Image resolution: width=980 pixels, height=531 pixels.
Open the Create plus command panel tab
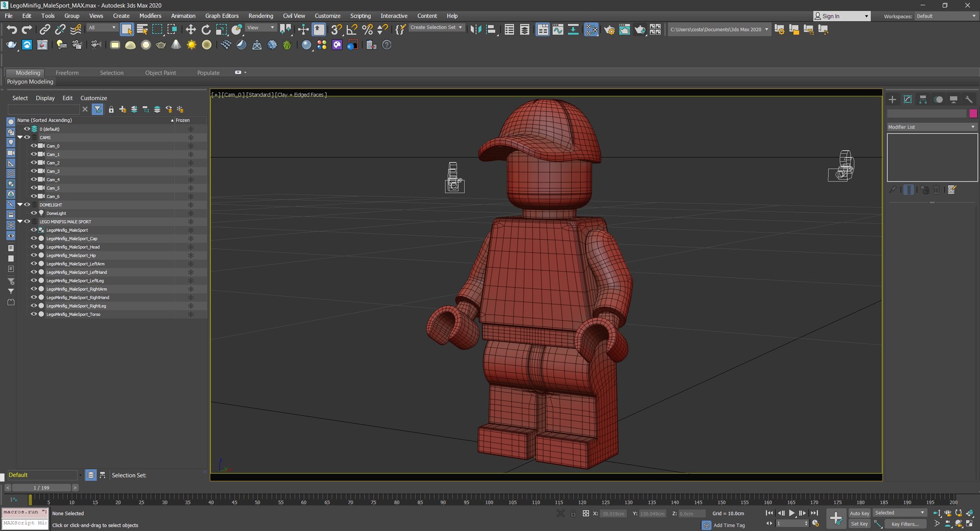click(892, 99)
